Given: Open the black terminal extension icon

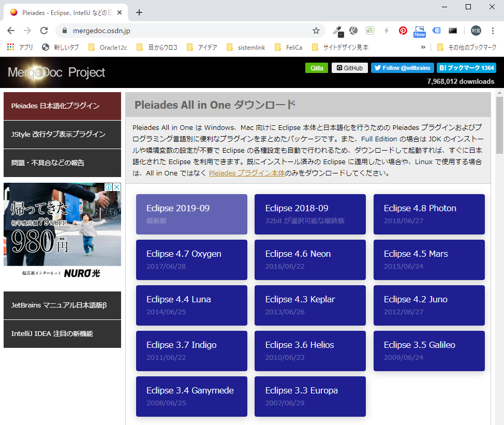Looking at the screenshot, I should [x=453, y=31].
